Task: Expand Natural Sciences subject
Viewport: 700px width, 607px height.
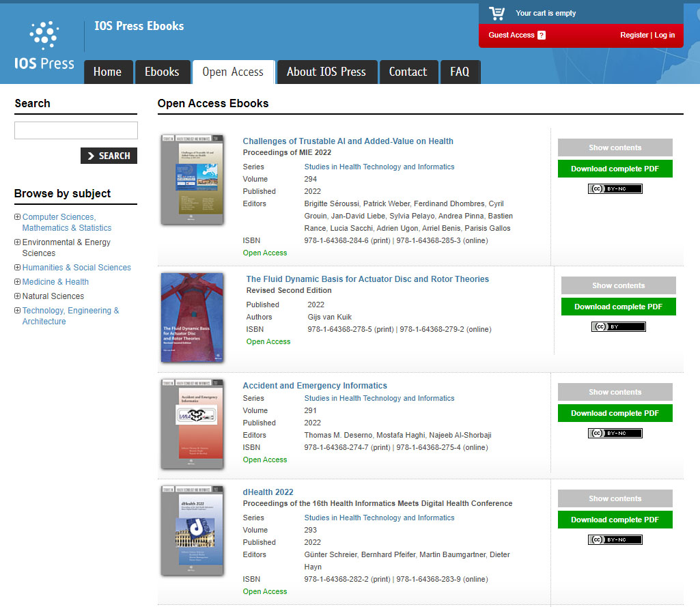Action: tap(17, 296)
